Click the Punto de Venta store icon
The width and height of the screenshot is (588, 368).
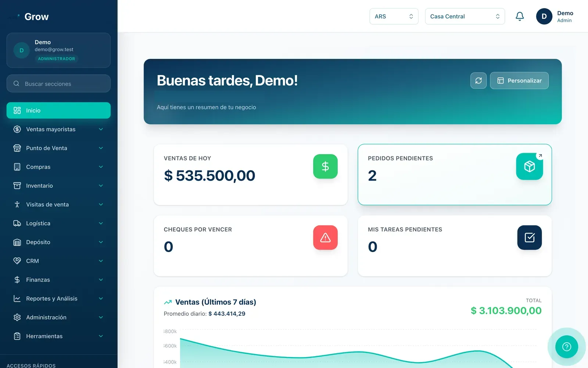pos(17,148)
